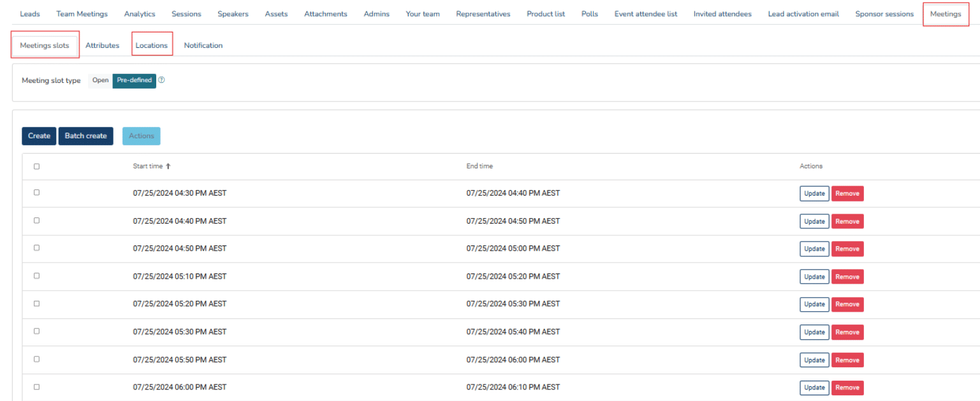Click the End time column header
The height and width of the screenshot is (401, 980).
pyautogui.click(x=479, y=166)
